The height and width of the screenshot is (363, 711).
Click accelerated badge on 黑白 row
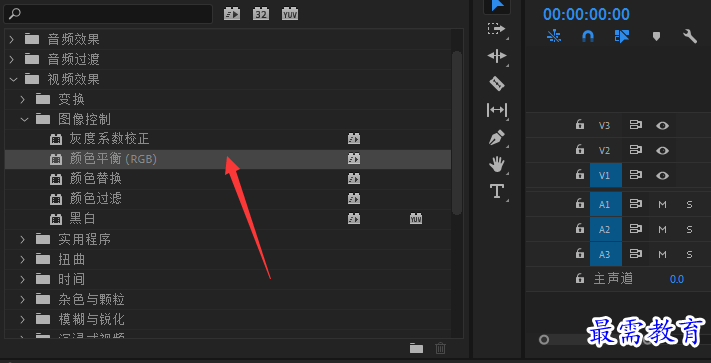354,219
